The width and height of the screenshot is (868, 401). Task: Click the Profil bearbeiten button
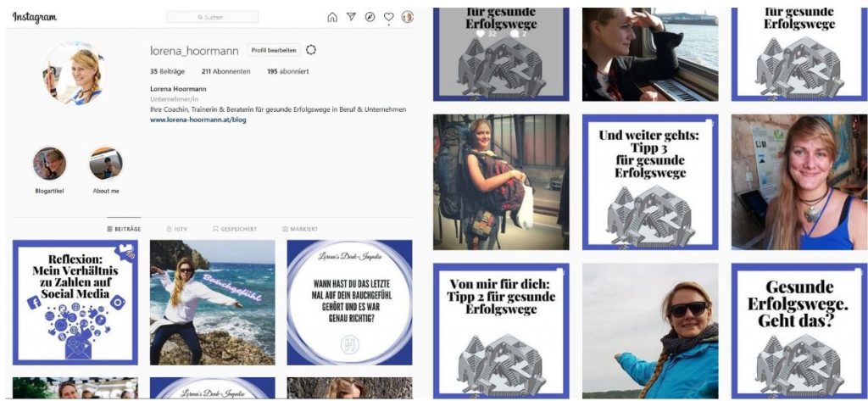[274, 50]
